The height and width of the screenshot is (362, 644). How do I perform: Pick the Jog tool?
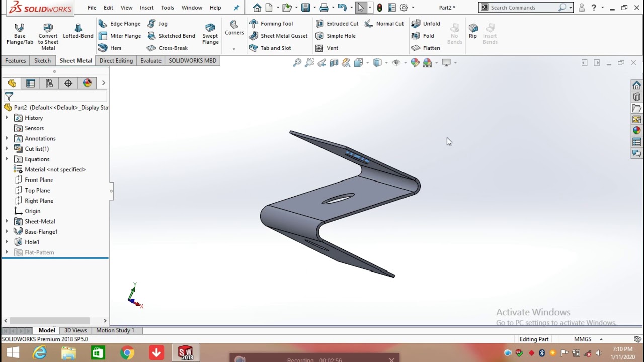click(157, 24)
